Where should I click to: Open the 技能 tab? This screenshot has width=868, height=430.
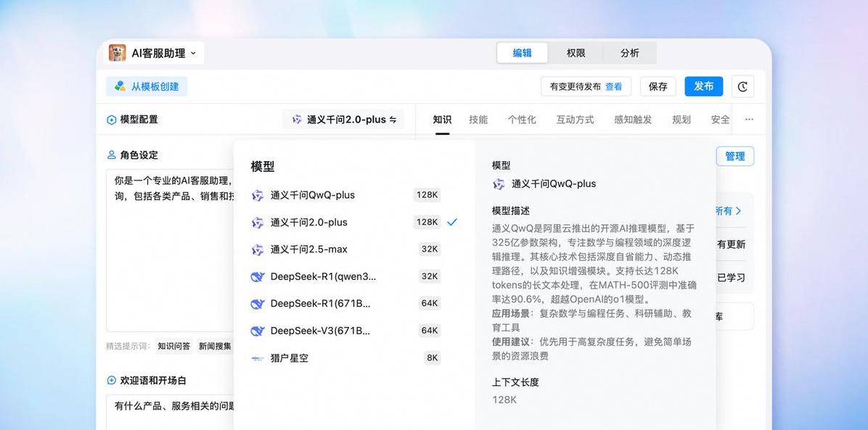pyautogui.click(x=478, y=120)
